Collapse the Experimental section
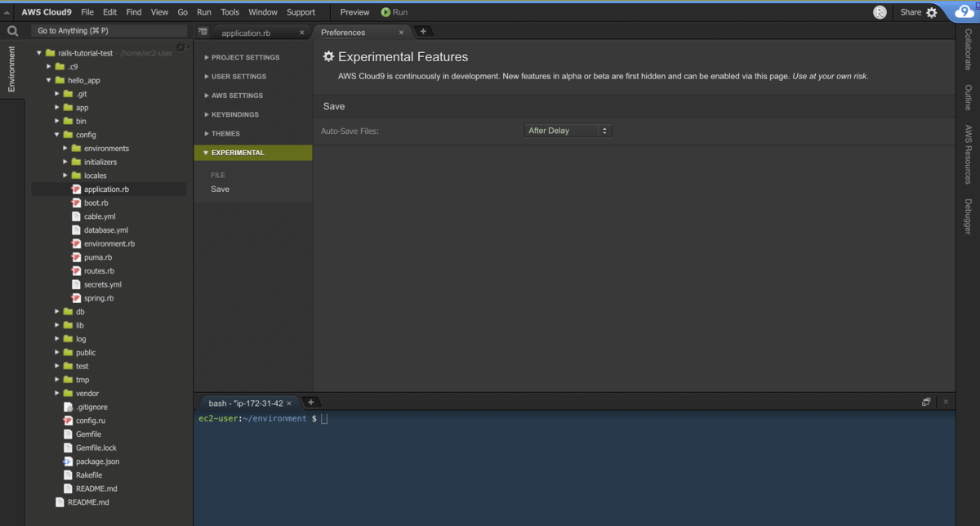Screen dimensions: 980x526 [253, 153]
